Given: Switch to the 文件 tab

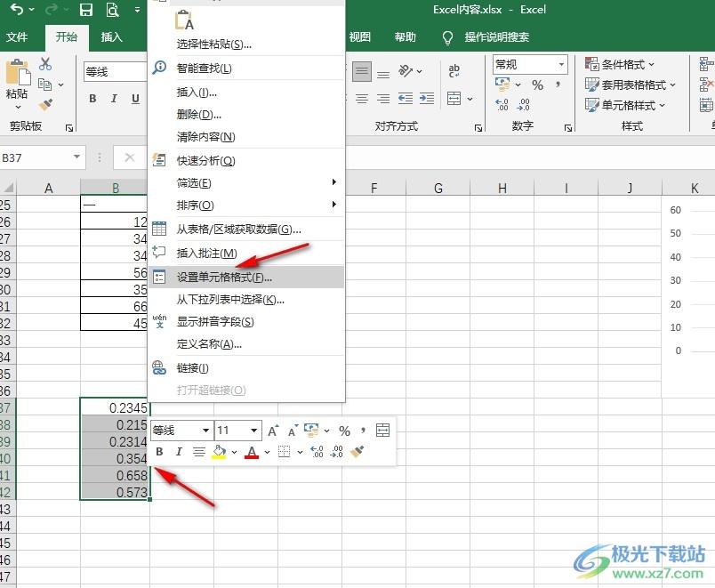Looking at the screenshot, I should 17,37.
